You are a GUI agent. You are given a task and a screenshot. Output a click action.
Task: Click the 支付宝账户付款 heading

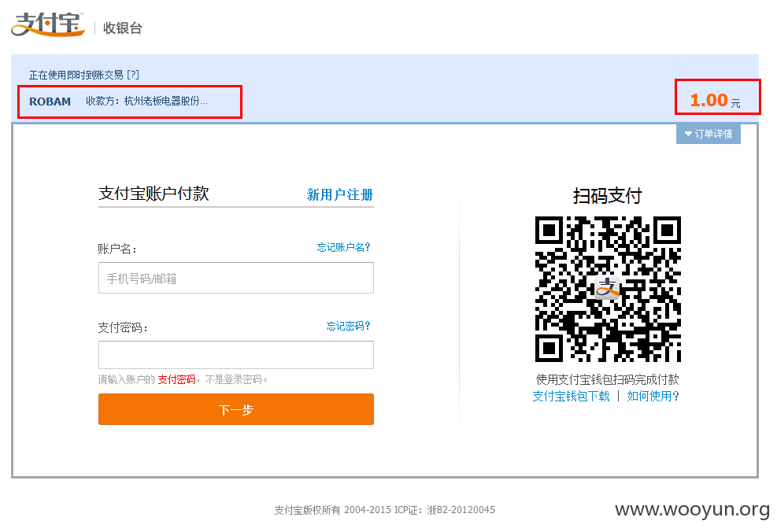pos(154,193)
